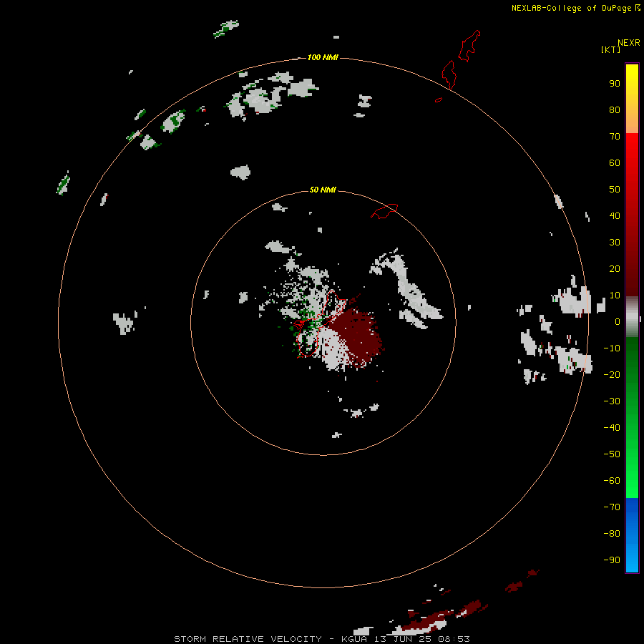Click the 60 knot scale label
Viewport: 644px width, 644px height.
point(615,163)
